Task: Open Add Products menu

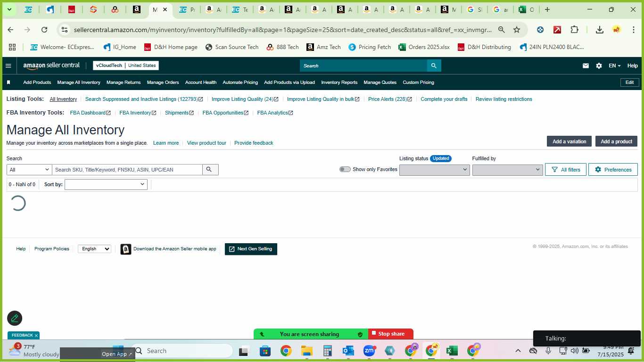Action: coord(37,82)
